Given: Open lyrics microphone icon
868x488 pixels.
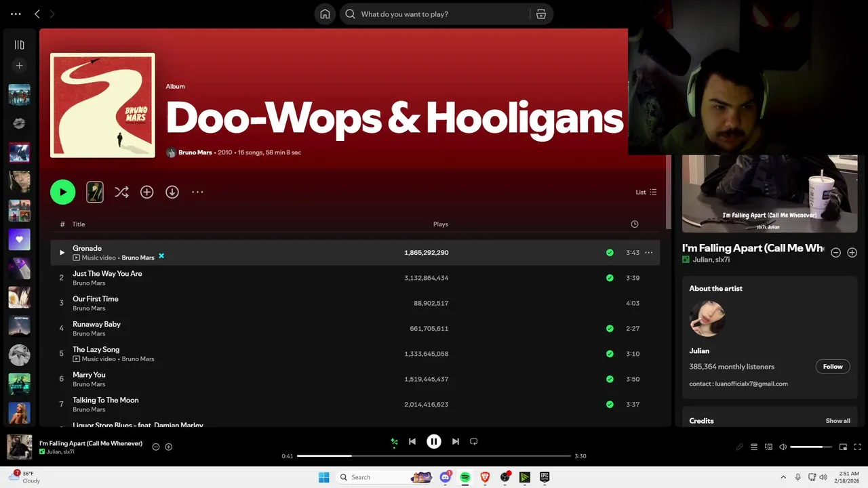Looking at the screenshot, I should (x=740, y=447).
